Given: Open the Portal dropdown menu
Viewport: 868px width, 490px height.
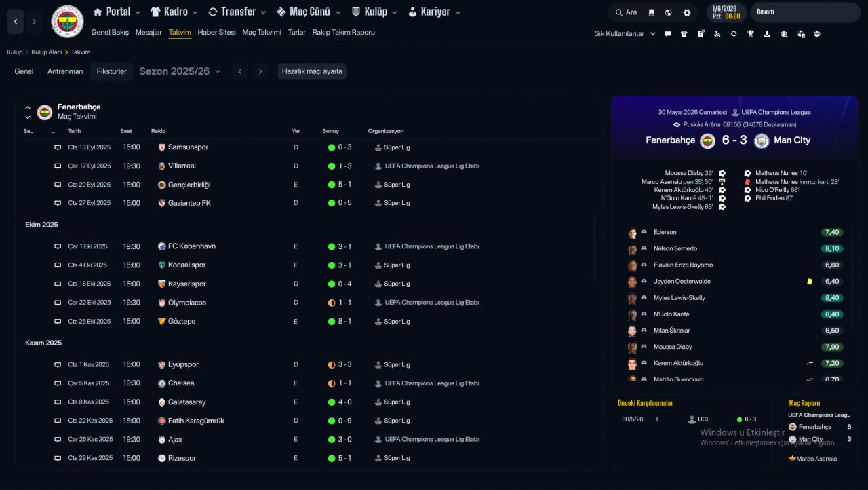Looking at the screenshot, I should tap(117, 12).
